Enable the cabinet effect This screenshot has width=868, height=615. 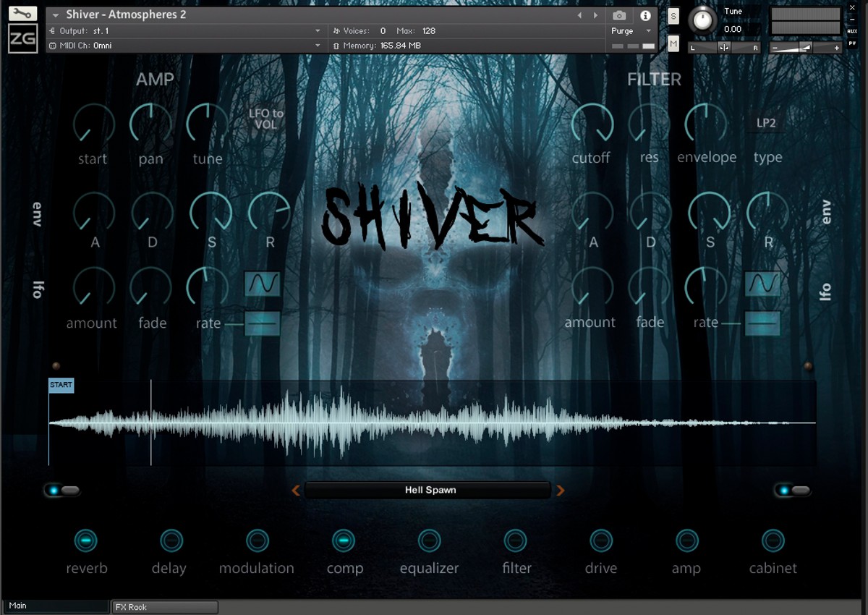(773, 540)
